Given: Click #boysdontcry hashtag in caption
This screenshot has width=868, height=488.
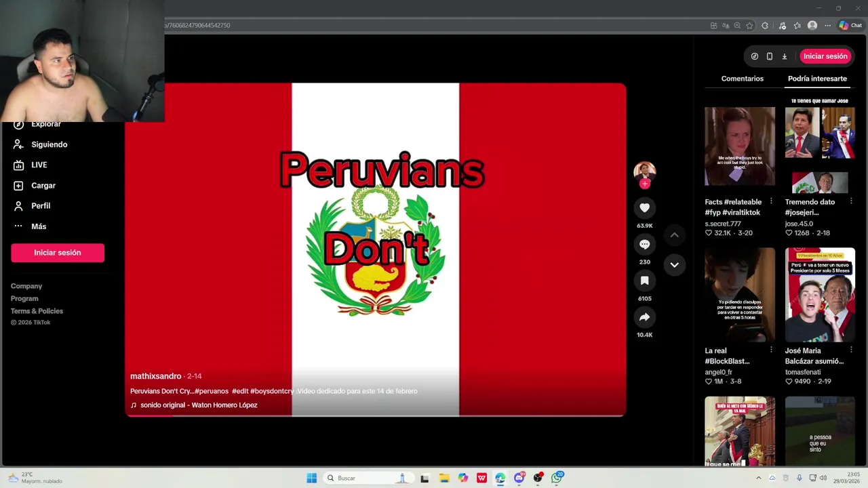Looking at the screenshot, I should [272, 391].
